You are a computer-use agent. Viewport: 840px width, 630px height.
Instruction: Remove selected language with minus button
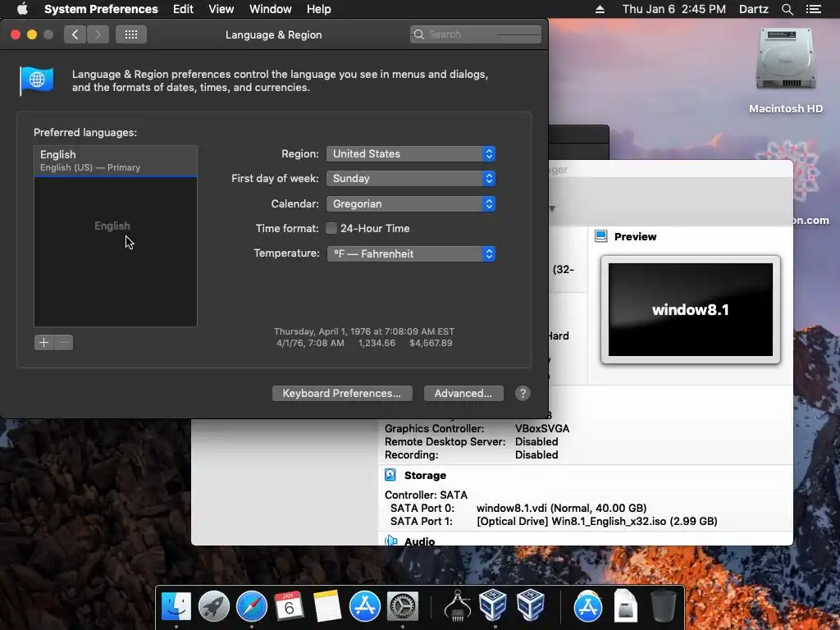point(63,342)
